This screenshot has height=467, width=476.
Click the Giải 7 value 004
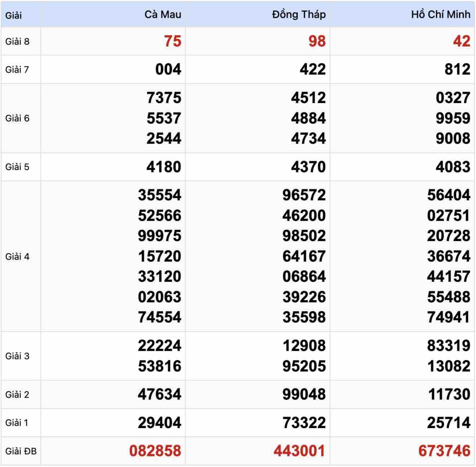coord(168,69)
